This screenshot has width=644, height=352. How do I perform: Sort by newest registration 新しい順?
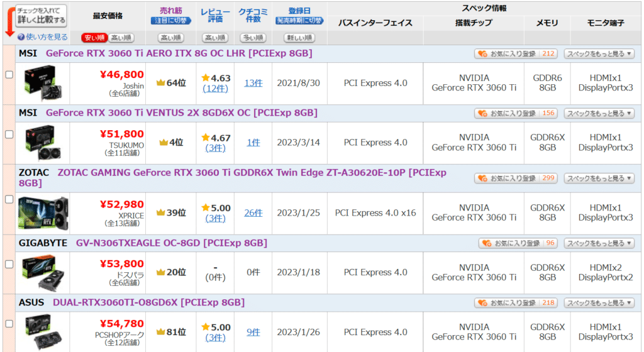tap(299, 38)
